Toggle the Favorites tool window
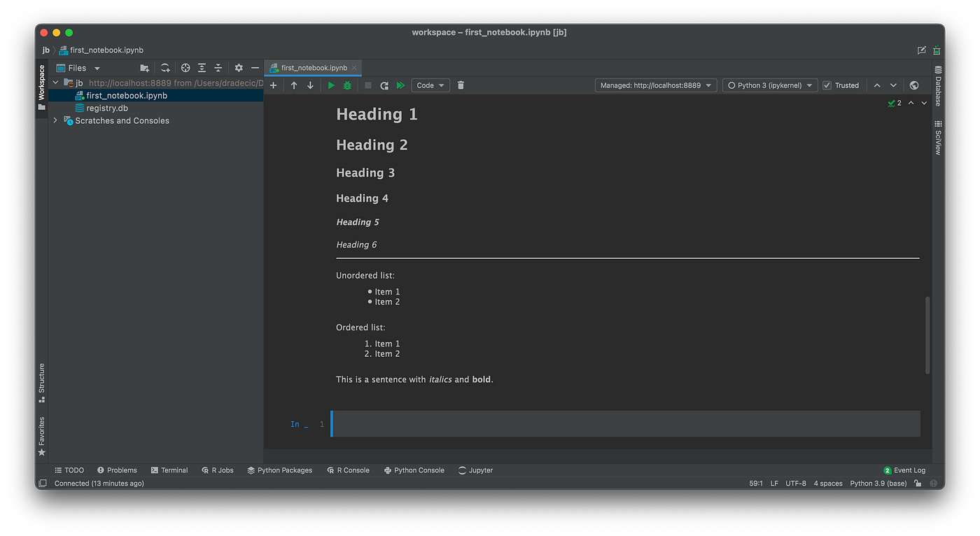980x536 pixels. tap(41, 434)
